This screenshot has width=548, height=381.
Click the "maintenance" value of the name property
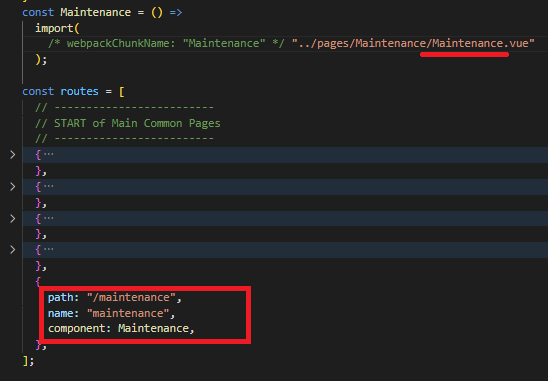(x=128, y=313)
